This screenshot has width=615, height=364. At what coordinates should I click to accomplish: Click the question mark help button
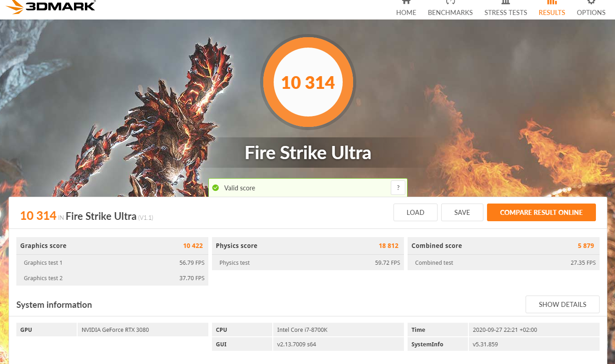[x=398, y=187]
